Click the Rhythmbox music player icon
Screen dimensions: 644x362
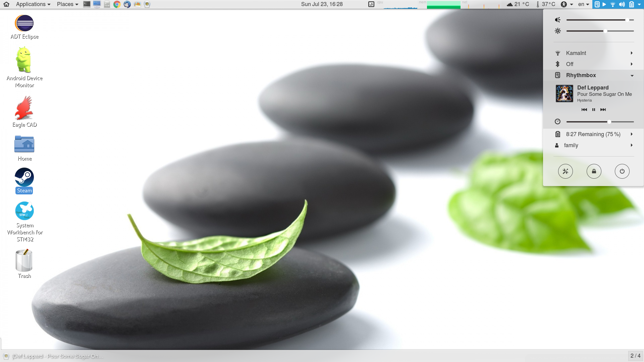click(x=558, y=75)
